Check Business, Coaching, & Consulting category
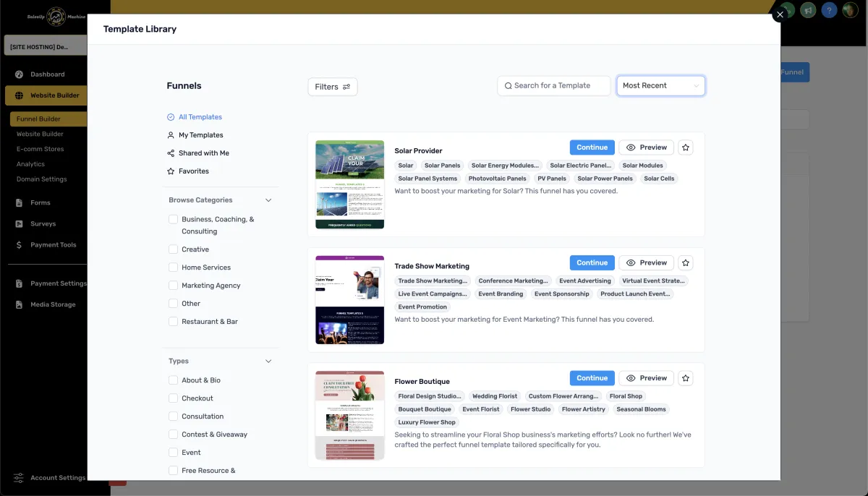The width and height of the screenshot is (868, 496). pyautogui.click(x=173, y=219)
